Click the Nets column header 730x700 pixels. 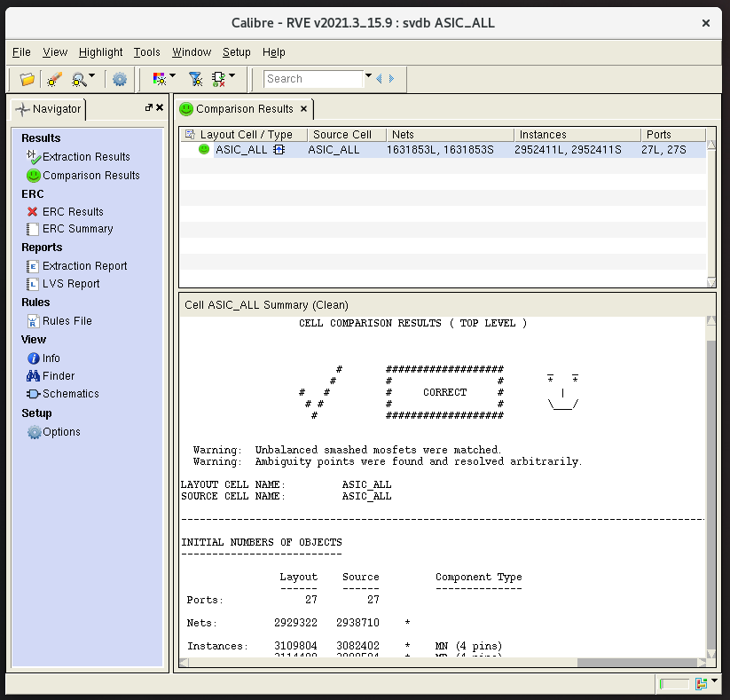pyautogui.click(x=451, y=135)
